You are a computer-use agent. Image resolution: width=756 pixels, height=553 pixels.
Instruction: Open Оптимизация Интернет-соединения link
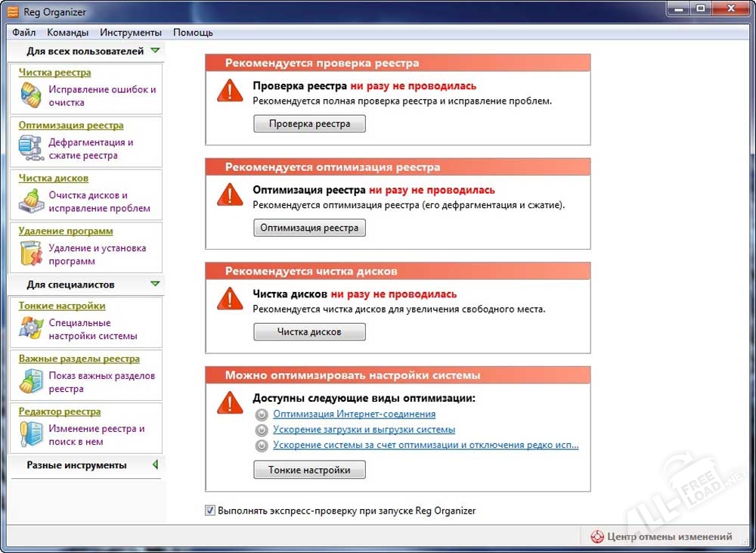354,414
